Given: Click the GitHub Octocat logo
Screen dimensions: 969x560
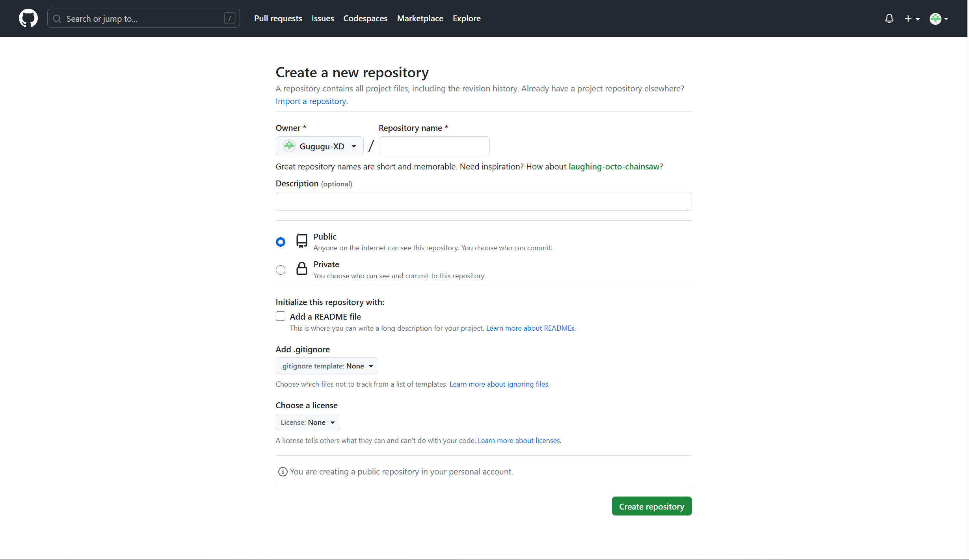Looking at the screenshot, I should tap(28, 19).
